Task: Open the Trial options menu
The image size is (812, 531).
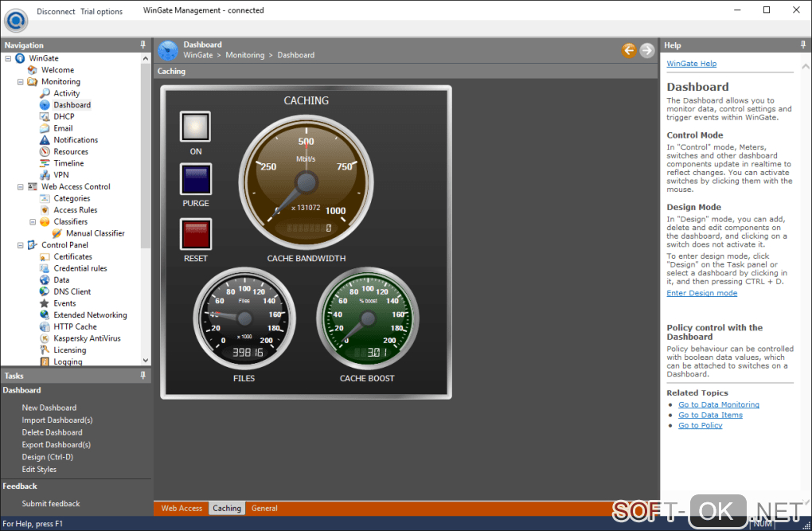Action: click(102, 11)
